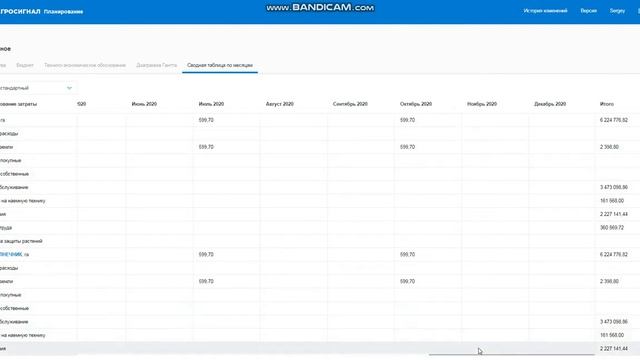The image size is (640, 360).
Task: Open История изменений in header
Action: click(x=545, y=11)
